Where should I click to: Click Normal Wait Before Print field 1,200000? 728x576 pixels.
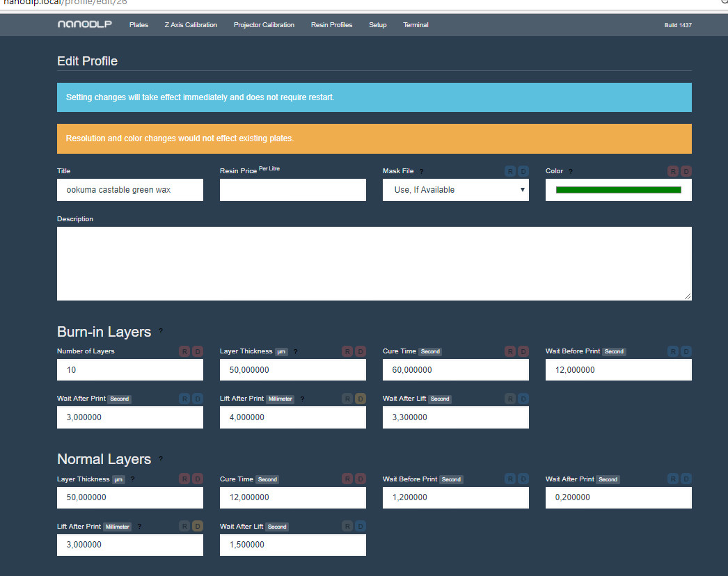pyautogui.click(x=455, y=497)
